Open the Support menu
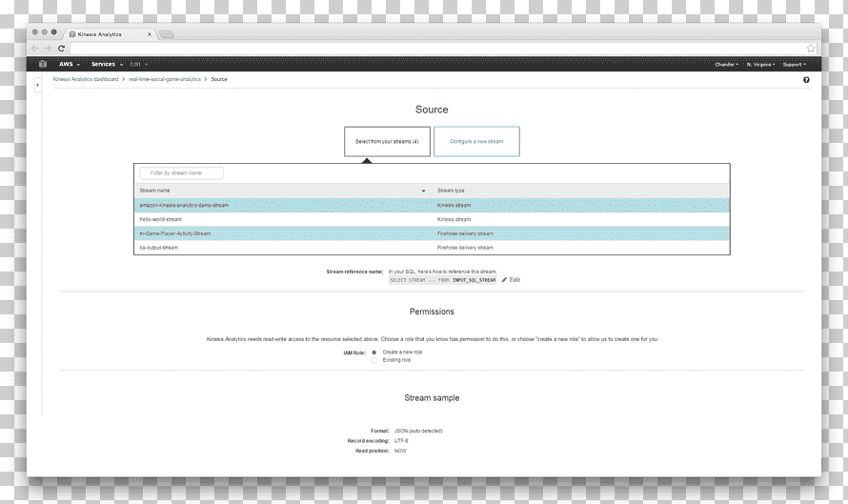The height and width of the screenshot is (504, 848). click(x=795, y=65)
